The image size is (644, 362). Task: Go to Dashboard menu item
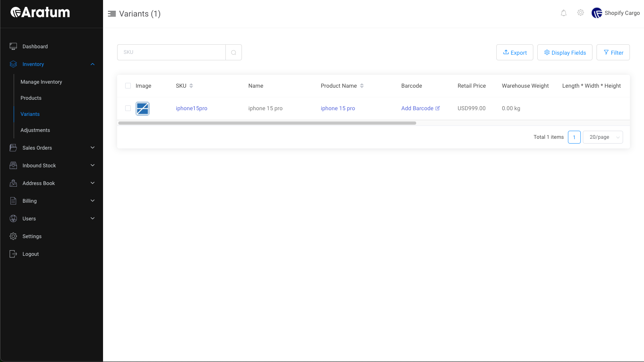click(x=35, y=46)
